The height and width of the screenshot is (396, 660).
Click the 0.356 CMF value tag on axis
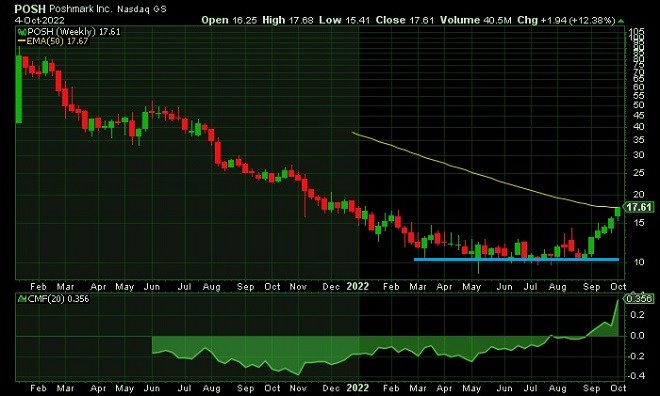tap(639, 299)
